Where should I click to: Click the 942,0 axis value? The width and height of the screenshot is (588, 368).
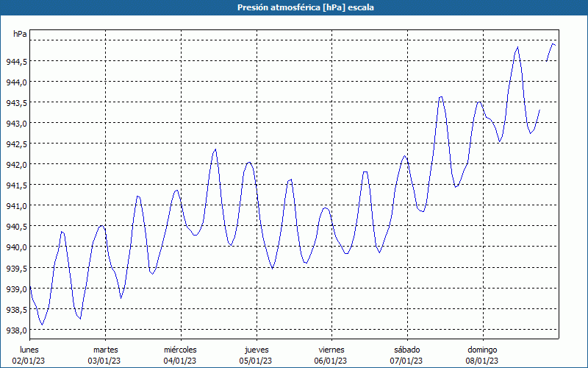[16, 165]
